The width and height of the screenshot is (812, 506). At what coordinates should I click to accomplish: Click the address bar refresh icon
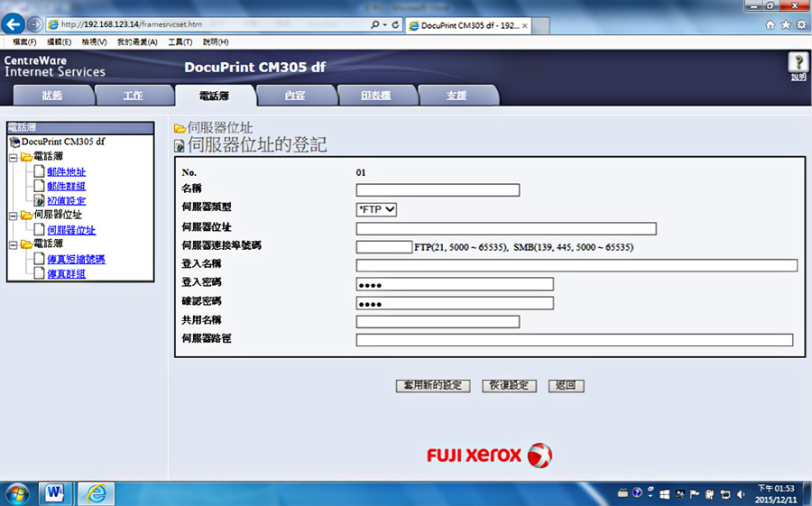[x=395, y=24]
